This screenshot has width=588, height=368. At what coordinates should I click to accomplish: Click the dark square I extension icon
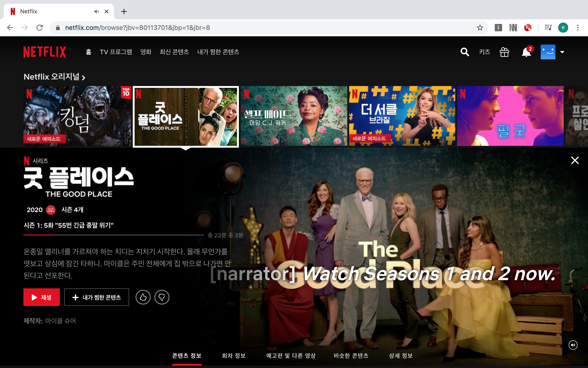(x=498, y=28)
